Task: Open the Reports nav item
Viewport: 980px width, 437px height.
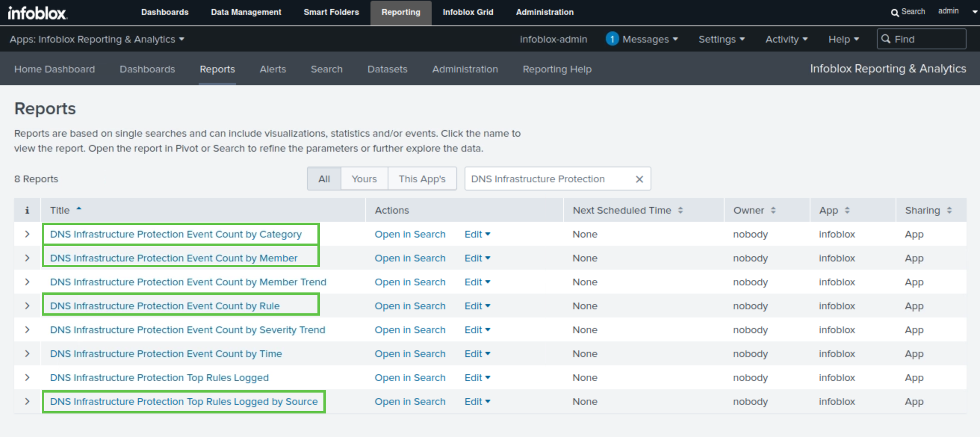Action: click(217, 69)
